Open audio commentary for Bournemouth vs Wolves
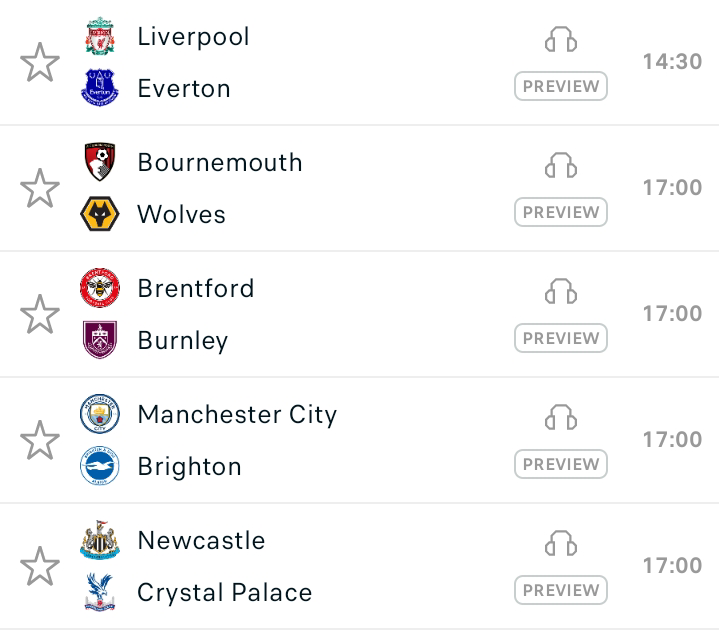Viewport: 719px width, 632px height. click(x=561, y=166)
